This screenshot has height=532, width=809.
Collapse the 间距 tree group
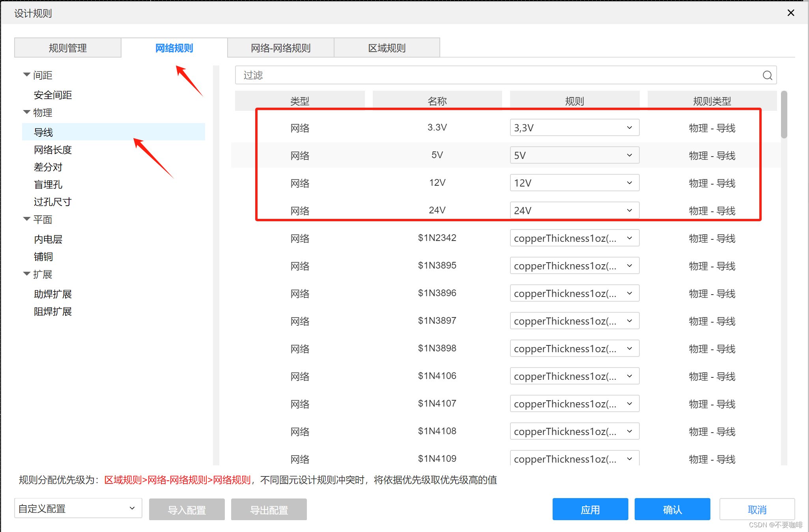pos(27,75)
